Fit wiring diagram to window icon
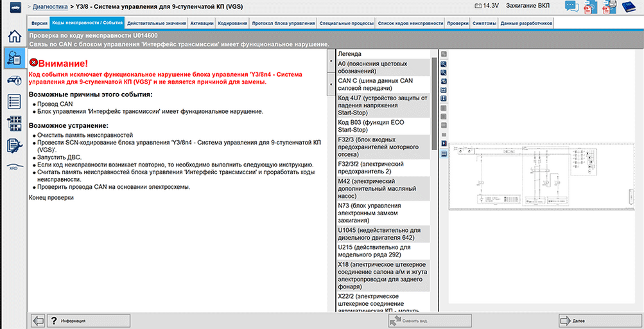This screenshot has height=329, width=644. click(x=444, y=82)
